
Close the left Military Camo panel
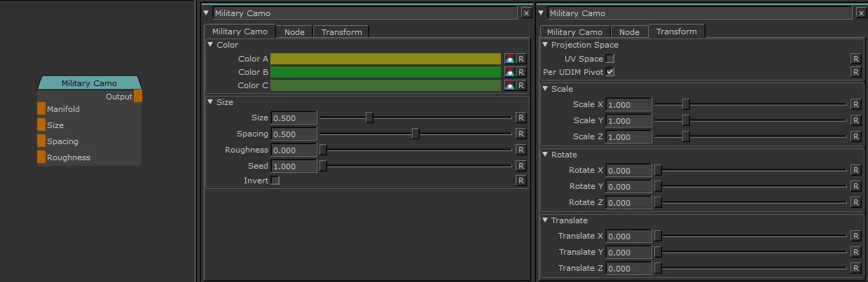(526, 13)
